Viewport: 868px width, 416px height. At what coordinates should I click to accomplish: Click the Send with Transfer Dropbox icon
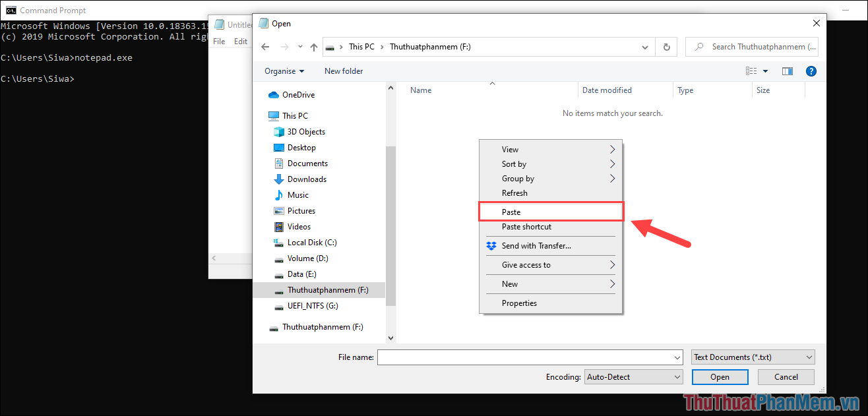[x=491, y=245]
